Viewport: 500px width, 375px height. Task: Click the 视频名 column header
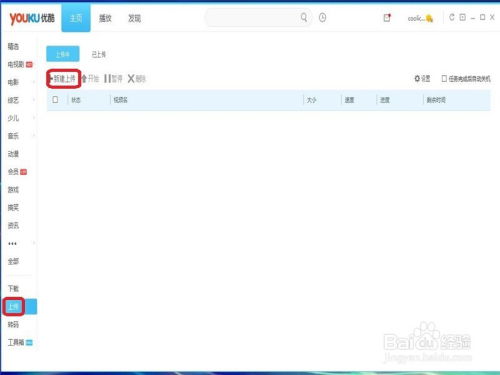click(120, 100)
